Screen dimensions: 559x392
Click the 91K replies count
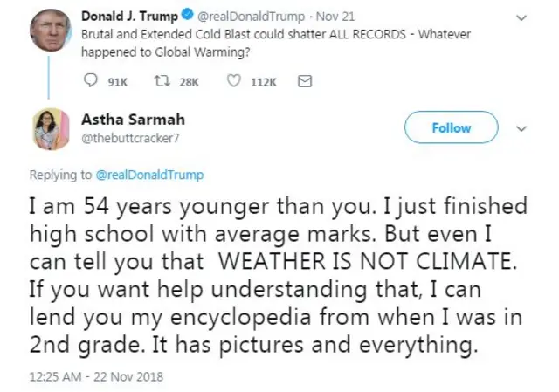coord(116,81)
